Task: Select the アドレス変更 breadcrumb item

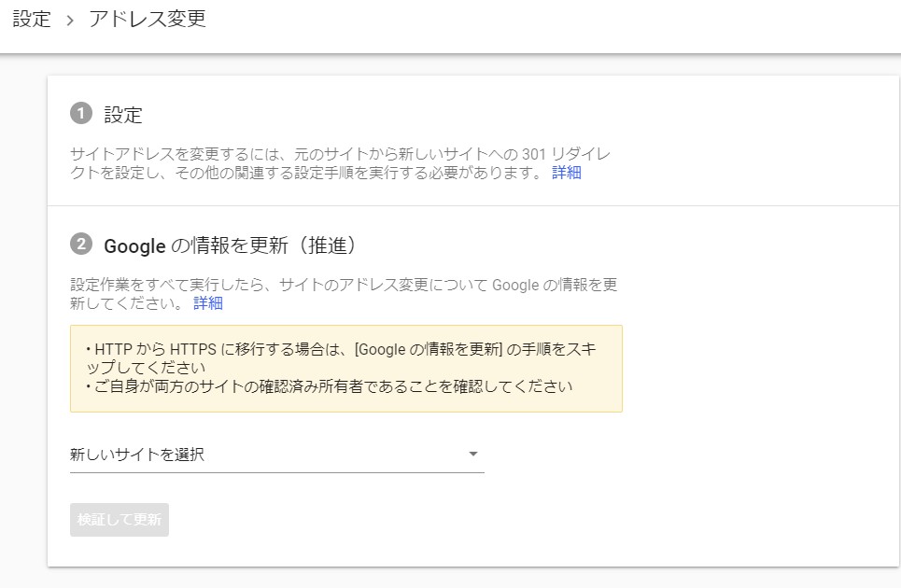Action: 148,20
